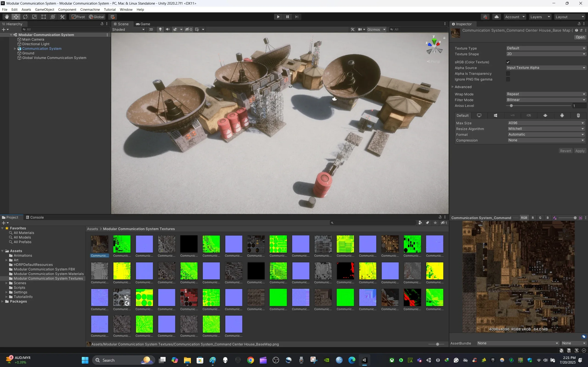
Task: Click the Play button
Action: [278, 17]
